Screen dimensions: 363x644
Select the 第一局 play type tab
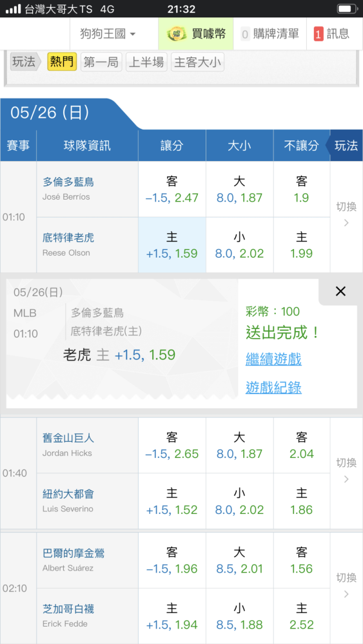tap(101, 62)
